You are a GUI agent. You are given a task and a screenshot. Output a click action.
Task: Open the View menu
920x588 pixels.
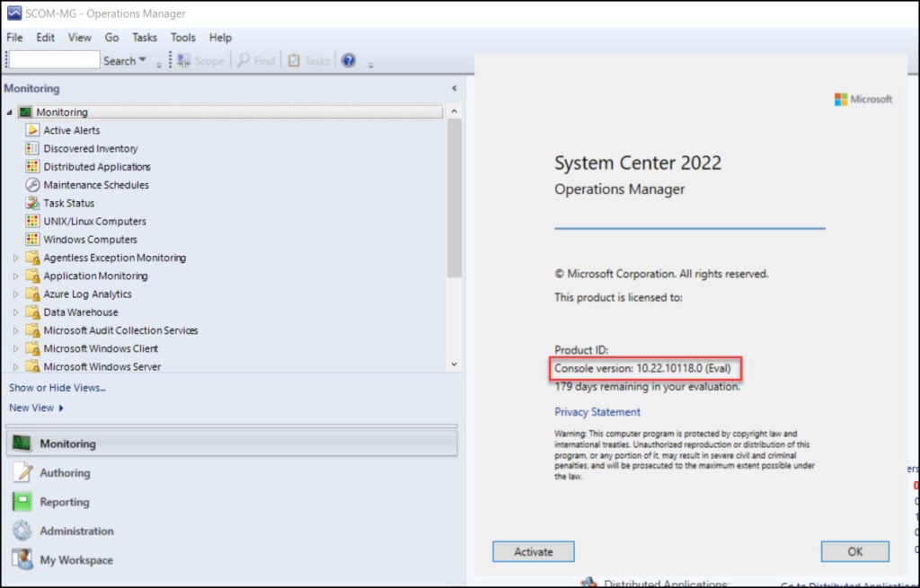(x=79, y=38)
